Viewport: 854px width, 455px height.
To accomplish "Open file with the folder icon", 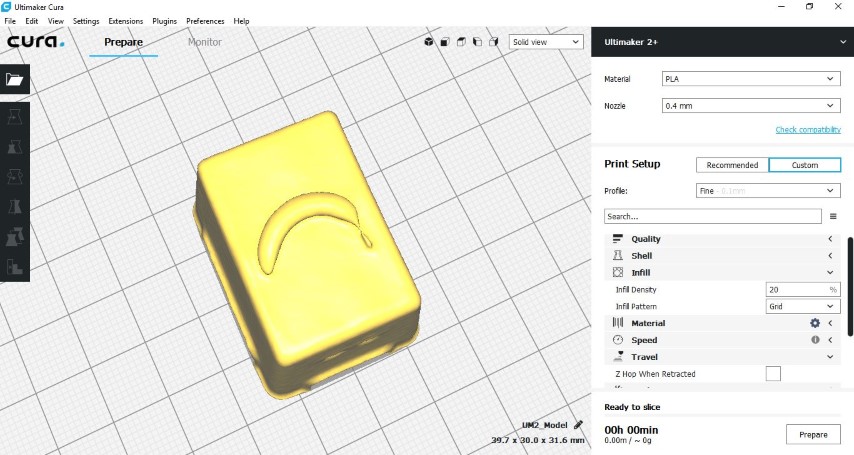I will [x=15, y=80].
